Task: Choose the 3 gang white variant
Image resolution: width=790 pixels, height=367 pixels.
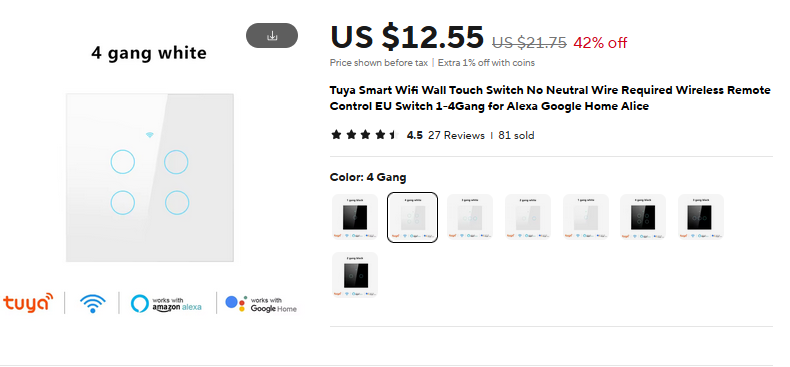Action: (x=470, y=217)
